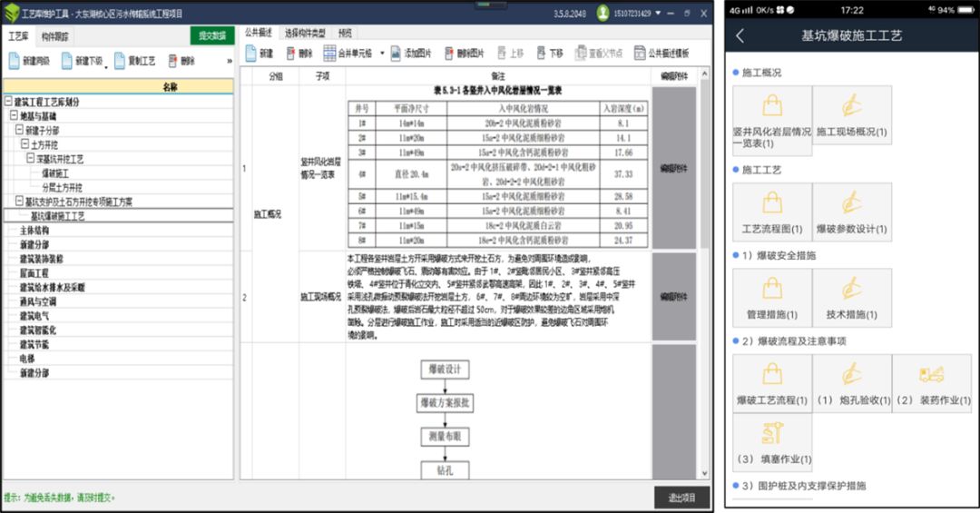Open the account dropdown beside 15107231429
This screenshot has width=980, height=513.
(658, 13)
